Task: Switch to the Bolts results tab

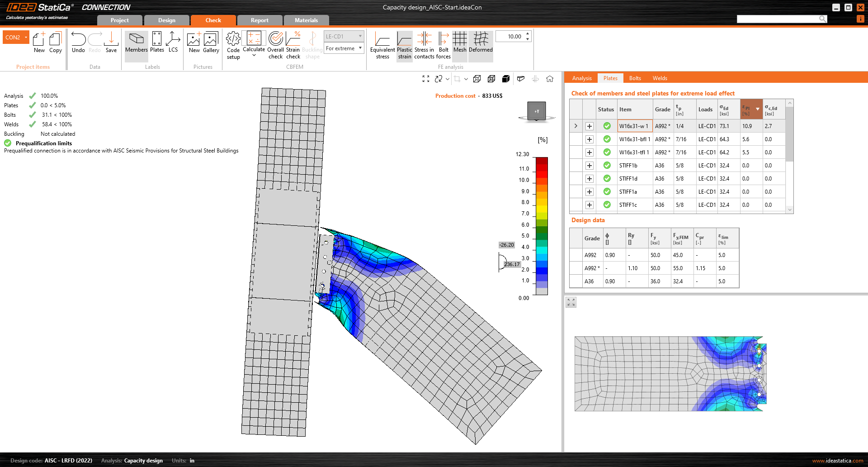Action: [x=635, y=78]
